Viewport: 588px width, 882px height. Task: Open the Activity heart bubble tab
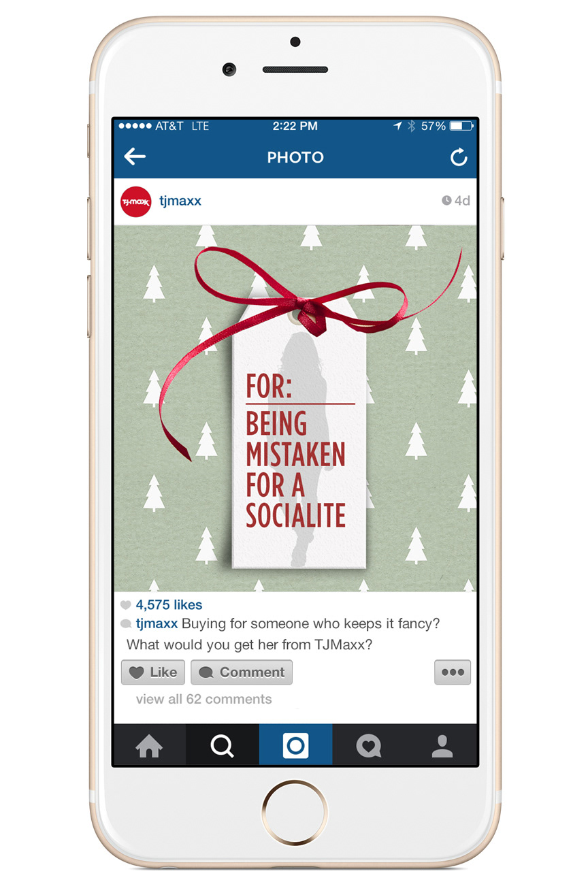[369, 746]
